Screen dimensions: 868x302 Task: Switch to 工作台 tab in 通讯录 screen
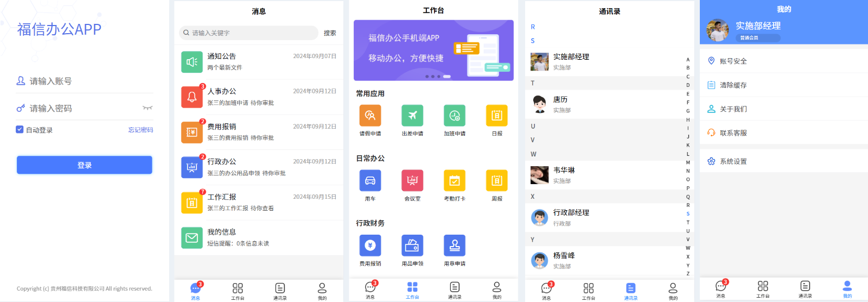[x=589, y=291]
